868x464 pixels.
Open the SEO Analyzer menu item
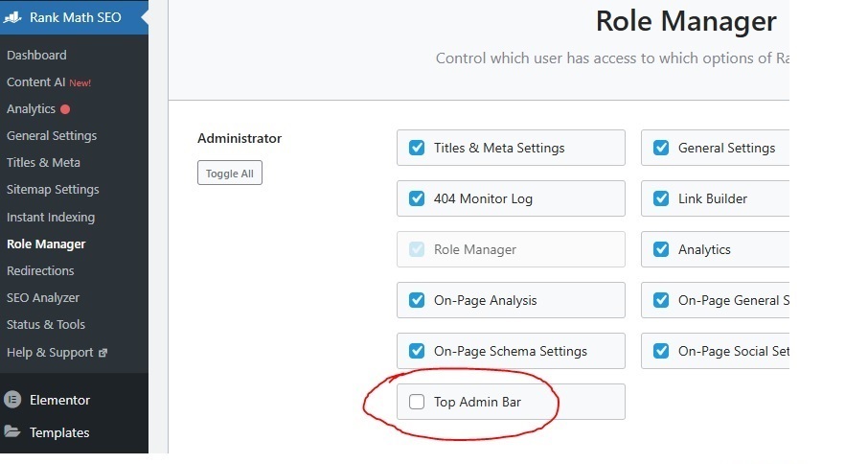point(43,298)
